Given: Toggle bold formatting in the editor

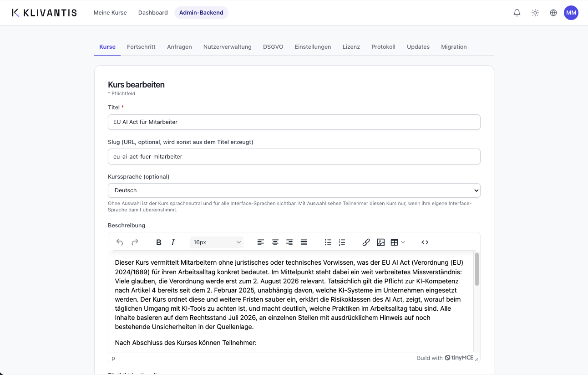Looking at the screenshot, I should point(159,242).
